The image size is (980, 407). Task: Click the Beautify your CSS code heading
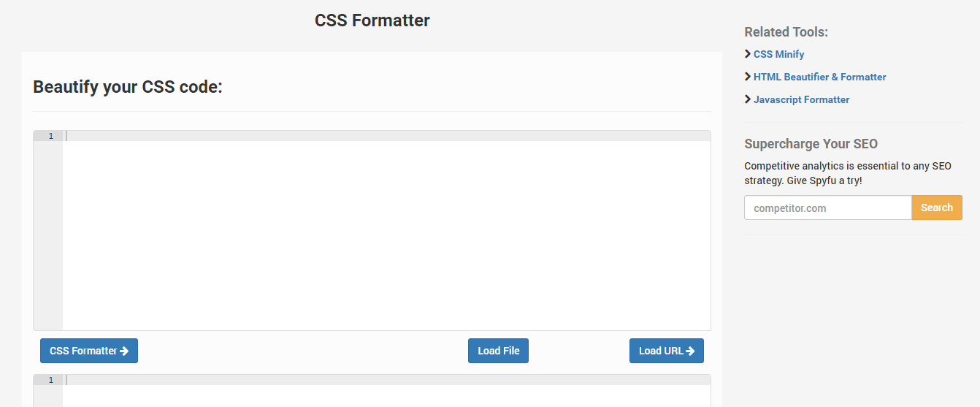(128, 87)
